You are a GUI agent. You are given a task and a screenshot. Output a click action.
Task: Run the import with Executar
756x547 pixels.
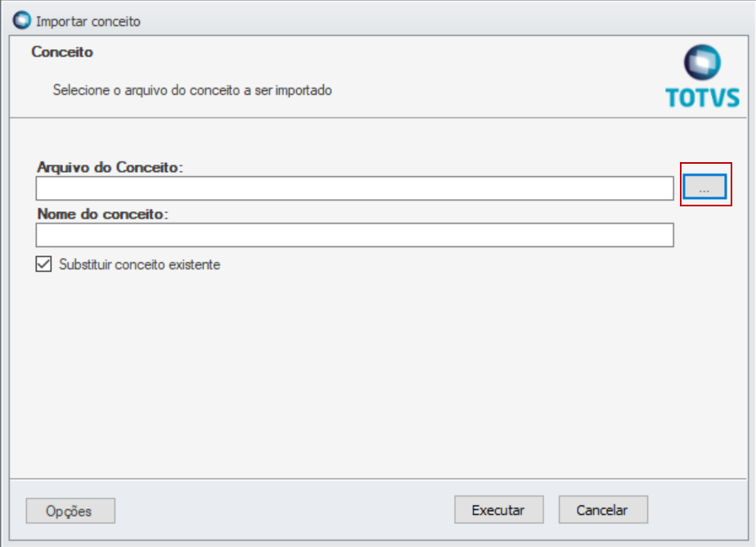498,509
